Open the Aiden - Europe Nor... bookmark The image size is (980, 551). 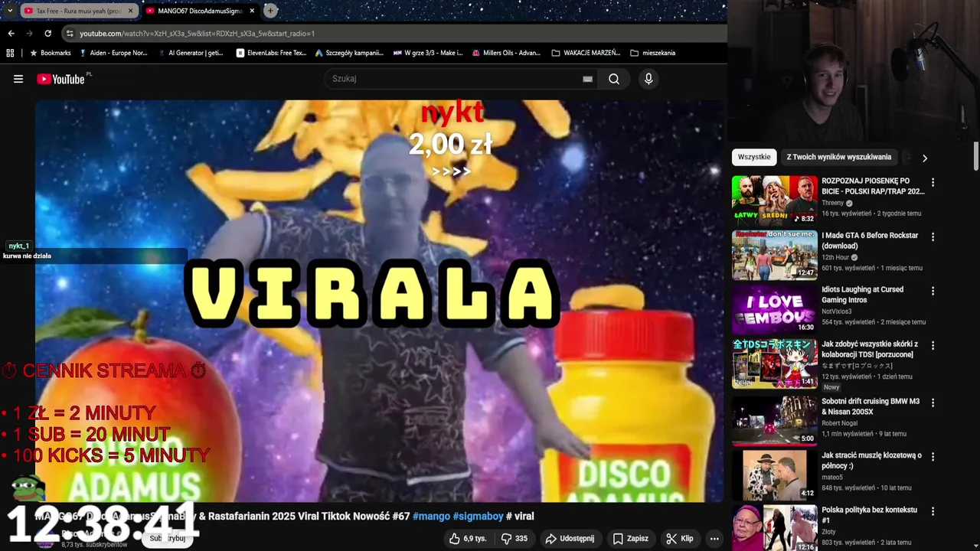(x=113, y=53)
